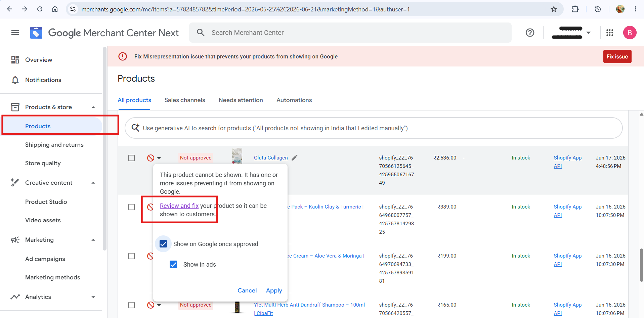Bookmark this page with star icon

[554, 9]
